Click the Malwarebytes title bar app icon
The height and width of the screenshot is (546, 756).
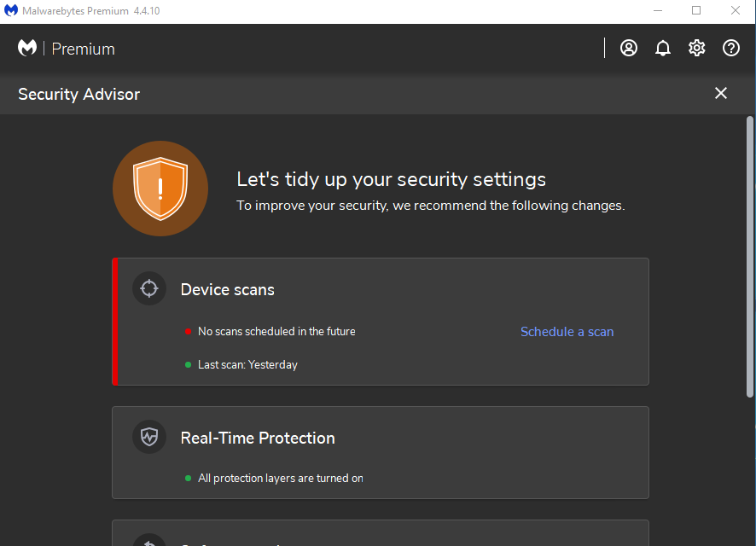10,10
